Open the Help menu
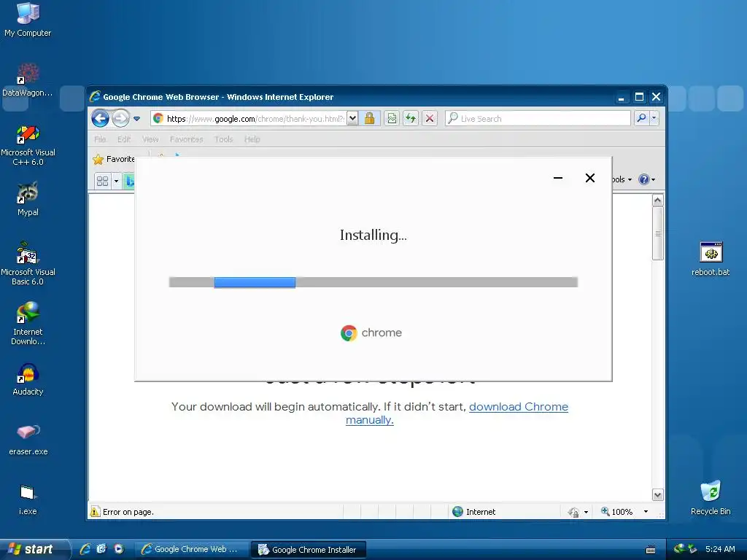Image resolution: width=747 pixels, height=560 pixels. [x=252, y=139]
